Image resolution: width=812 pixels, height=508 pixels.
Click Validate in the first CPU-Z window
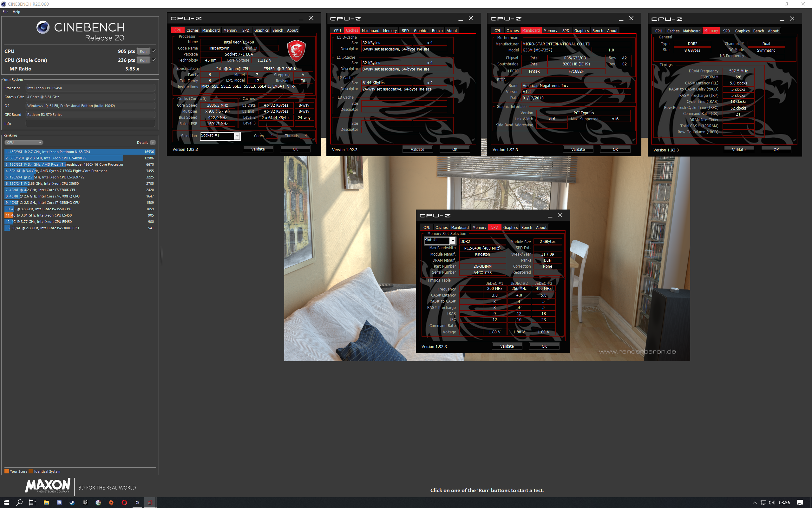point(258,149)
